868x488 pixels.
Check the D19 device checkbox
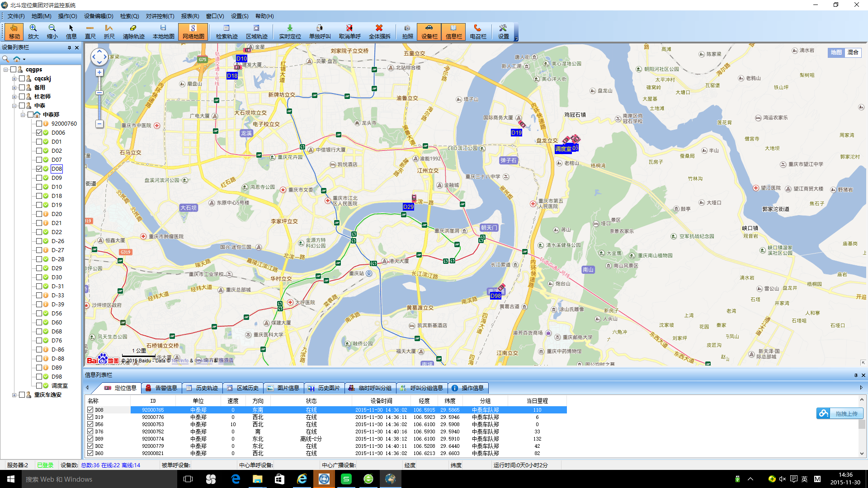[39, 205]
